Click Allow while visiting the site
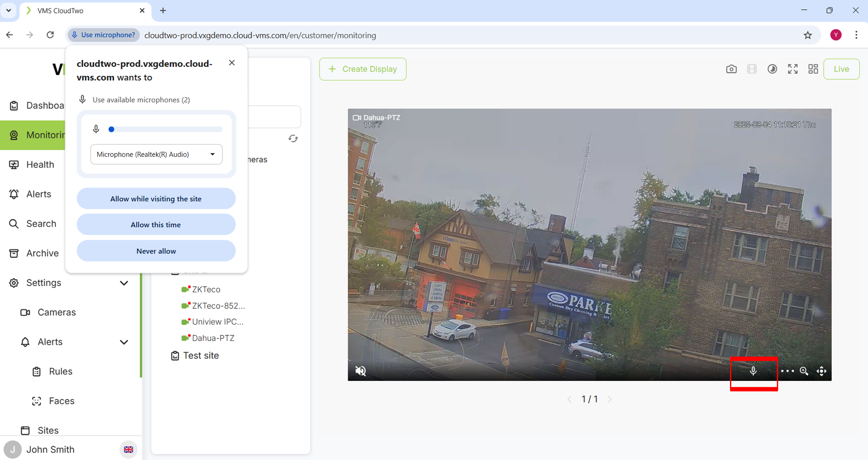This screenshot has height=460, width=868. [x=156, y=199]
